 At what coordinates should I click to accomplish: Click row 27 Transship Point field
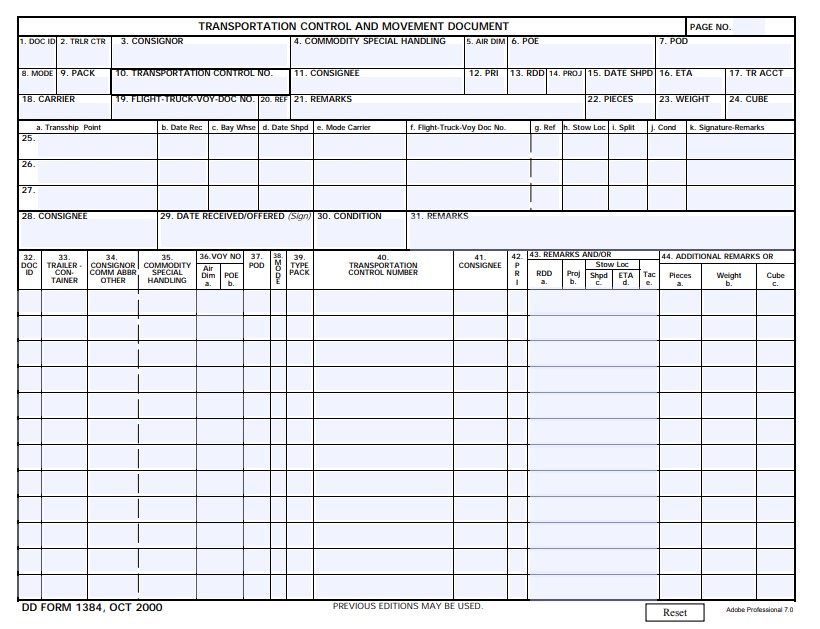97,198
